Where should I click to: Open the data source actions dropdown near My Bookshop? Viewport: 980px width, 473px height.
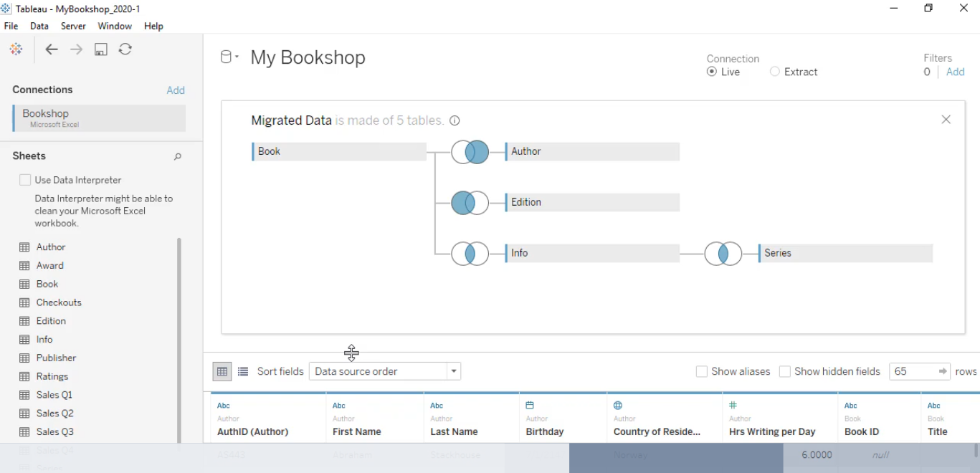[237, 56]
